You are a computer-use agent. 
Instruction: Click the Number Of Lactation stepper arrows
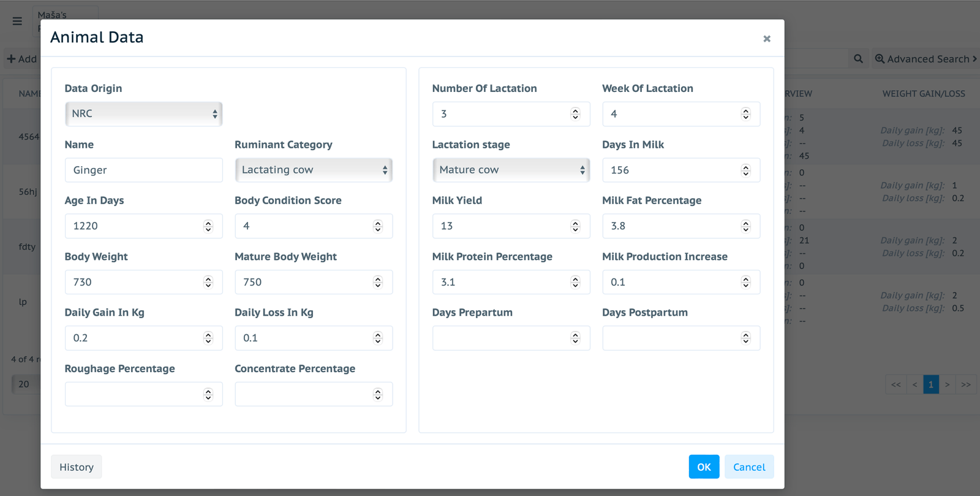575,114
